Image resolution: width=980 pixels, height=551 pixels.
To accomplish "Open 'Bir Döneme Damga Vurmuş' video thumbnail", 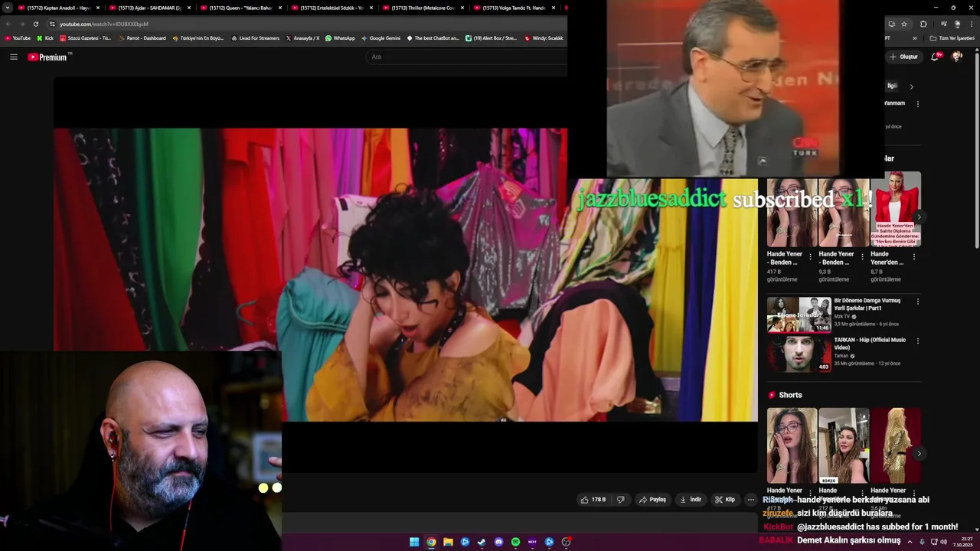I will (x=799, y=315).
